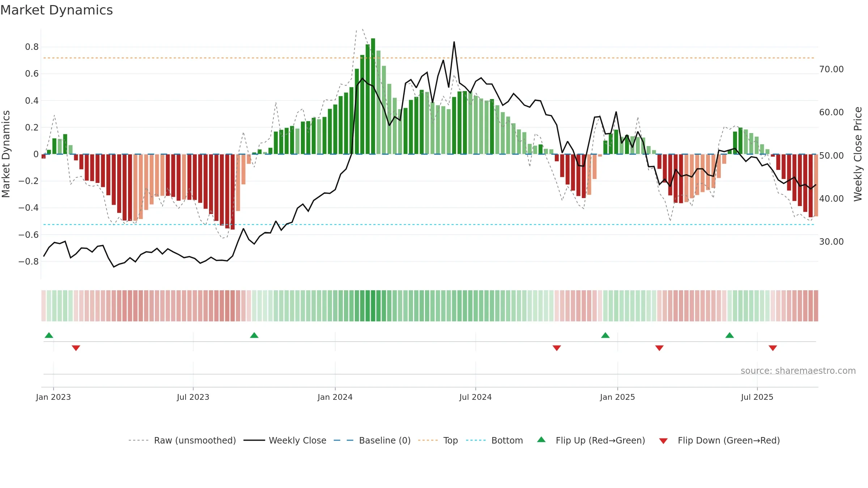The height and width of the screenshot is (488, 868).
Task: Click the Jan 2025 axis label
Action: pos(617,397)
